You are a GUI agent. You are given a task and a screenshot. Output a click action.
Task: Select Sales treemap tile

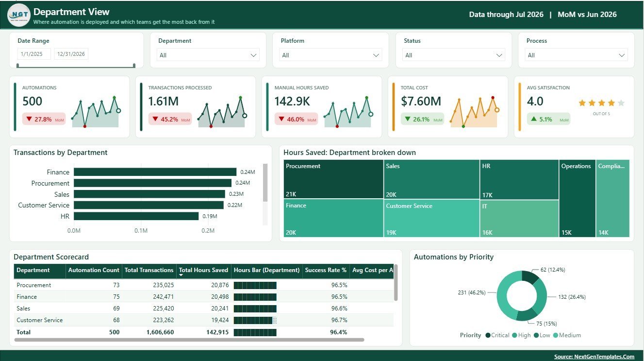point(431,179)
